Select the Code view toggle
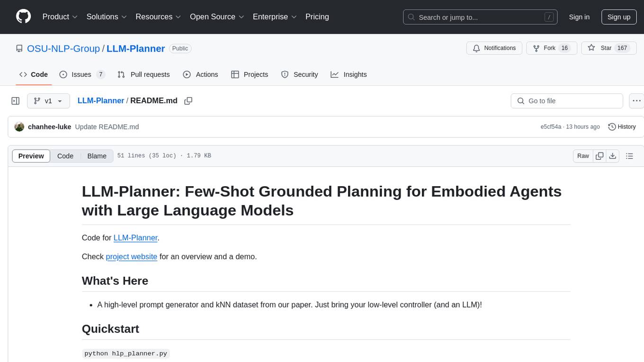Viewport: 644px width, 362px height. pos(65,156)
